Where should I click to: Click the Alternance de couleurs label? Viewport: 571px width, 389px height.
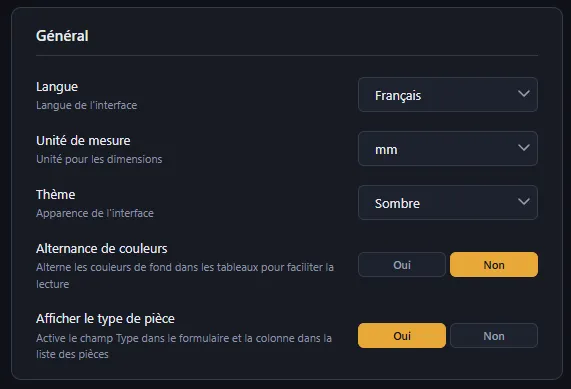click(102, 248)
